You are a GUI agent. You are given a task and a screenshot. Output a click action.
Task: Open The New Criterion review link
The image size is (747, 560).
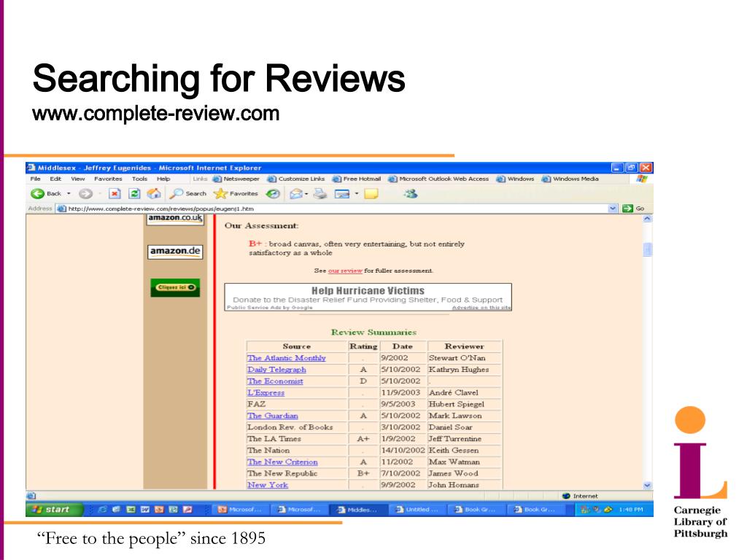click(282, 462)
